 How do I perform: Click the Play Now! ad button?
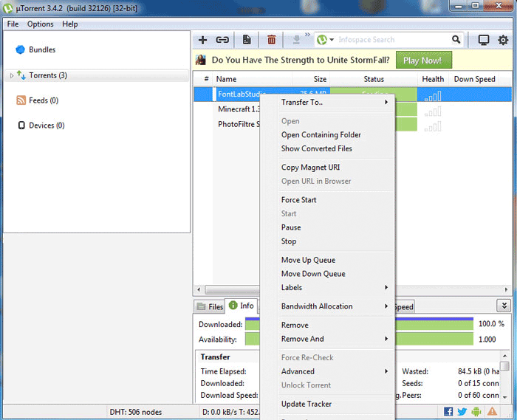click(x=424, y=61)
